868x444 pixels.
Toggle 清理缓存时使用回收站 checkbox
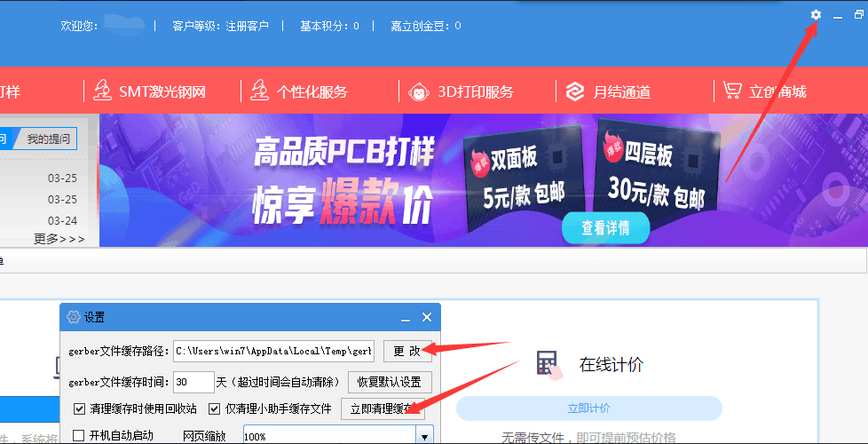tap(80, 409)
